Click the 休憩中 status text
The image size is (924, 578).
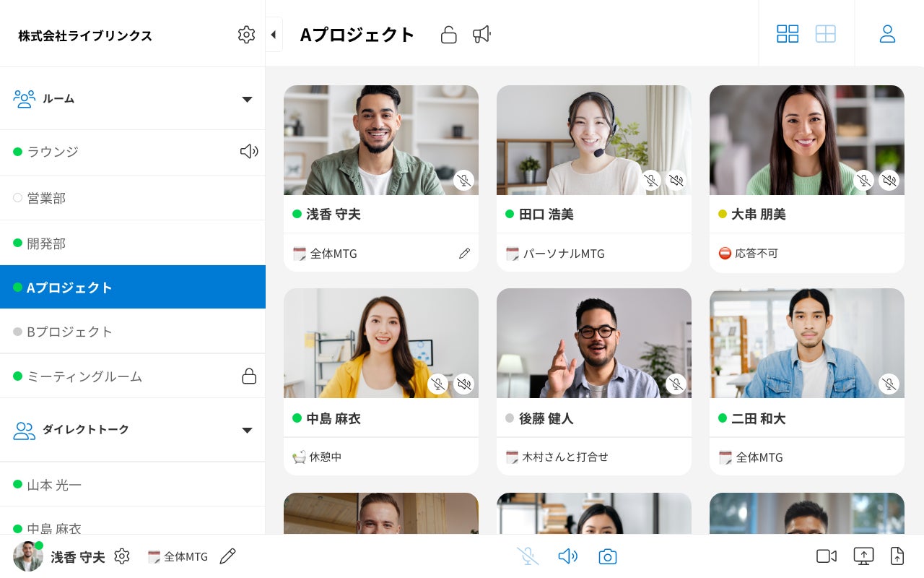[x=326, y=457]
